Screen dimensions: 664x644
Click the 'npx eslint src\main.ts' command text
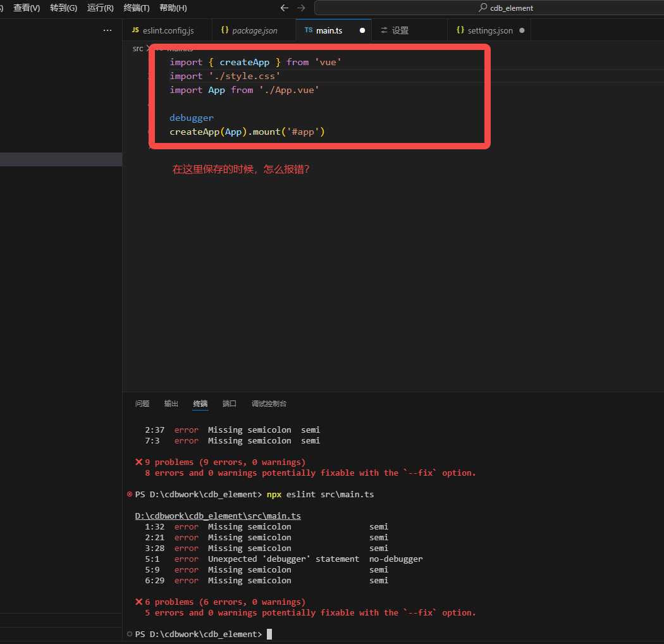[x=320, y=494]
